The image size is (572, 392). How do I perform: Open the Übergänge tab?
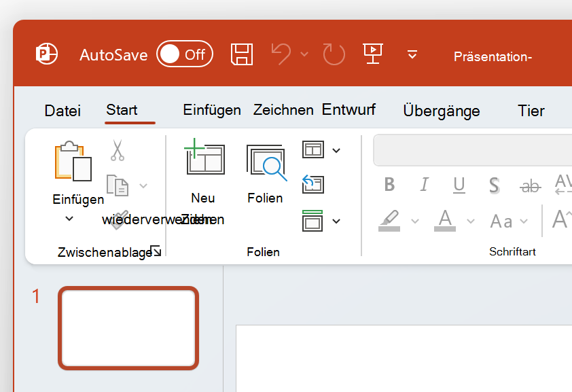click(x=442, y=111)
